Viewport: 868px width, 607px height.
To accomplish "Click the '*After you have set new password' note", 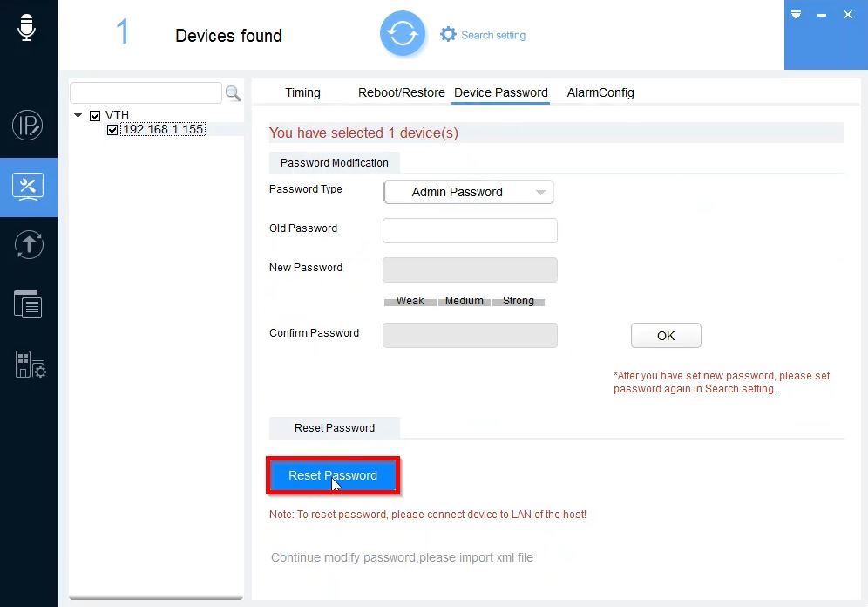I will tap(722, 382).
